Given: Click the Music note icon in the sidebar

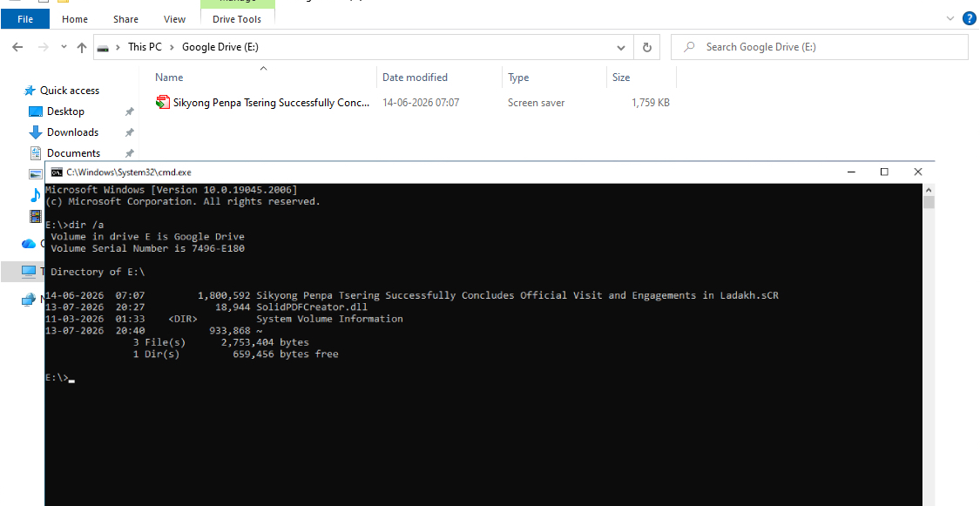Looking at the screenshot, I should (x=36, y=196).
